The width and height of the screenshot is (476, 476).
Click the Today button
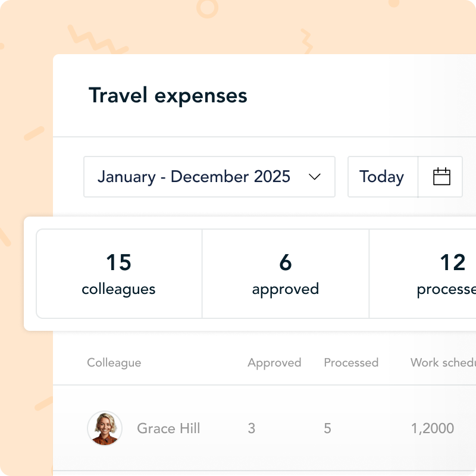tap(382, 177)
